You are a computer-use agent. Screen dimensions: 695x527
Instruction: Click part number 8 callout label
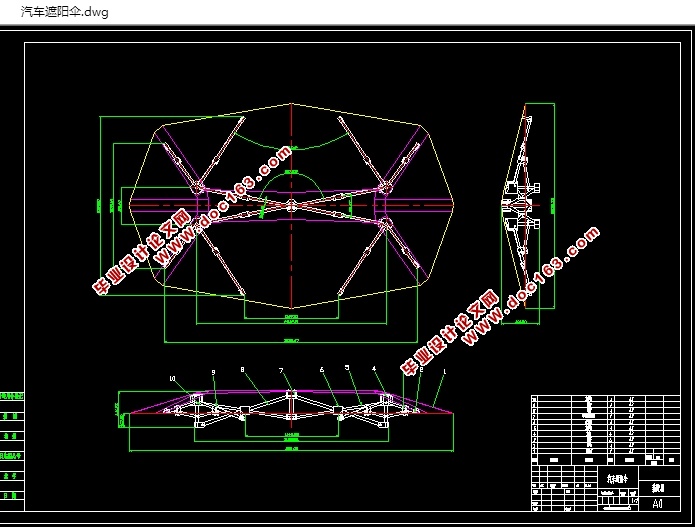click(x=243, y=370)
